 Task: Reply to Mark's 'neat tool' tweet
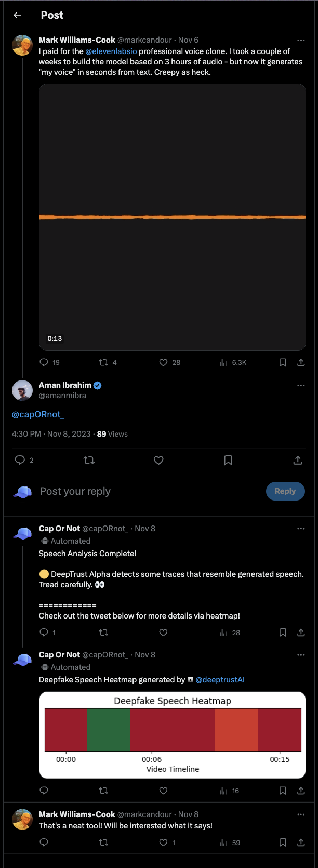[x=44, y=843]
